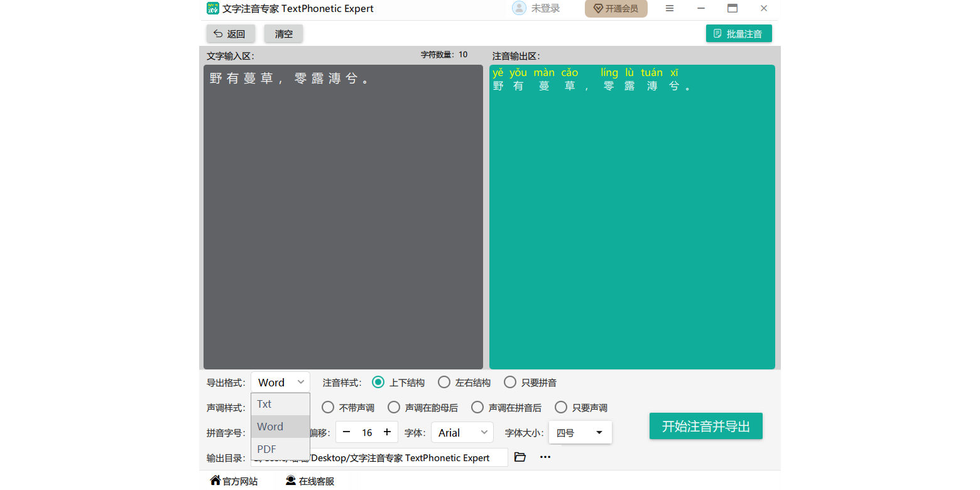Expand the Arial font dropdown
Viewport: 980px width, 490px height.
point(462,432)
